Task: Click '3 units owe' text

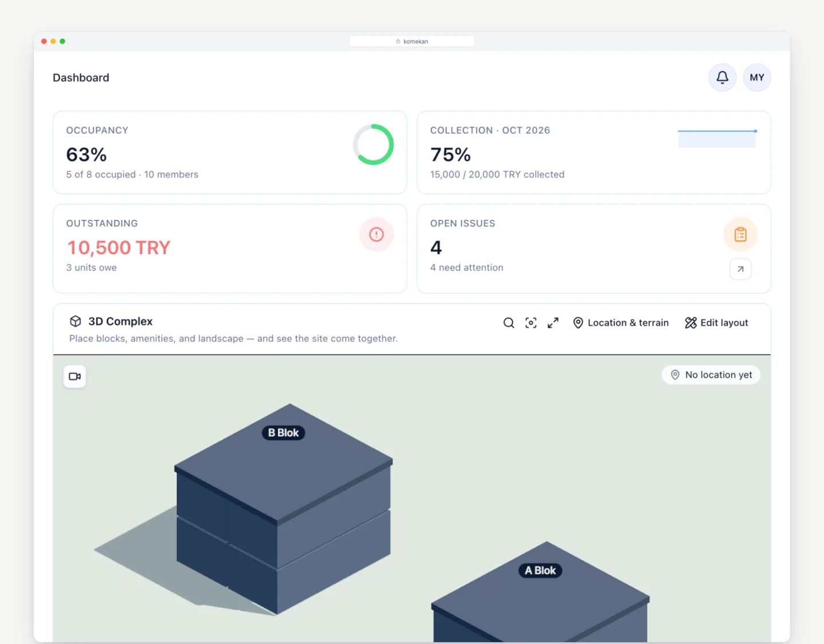Action: (x=92, y=267)
